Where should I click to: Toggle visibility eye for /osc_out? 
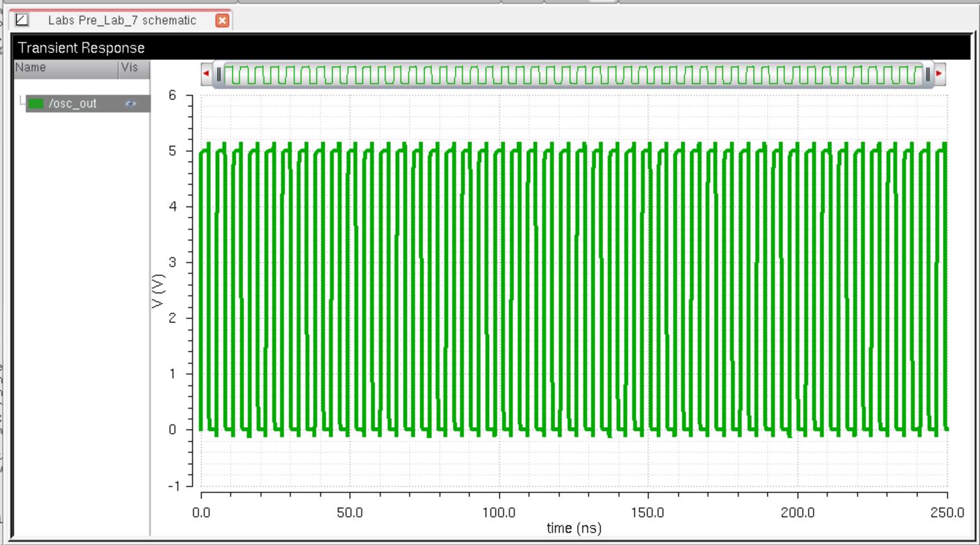[x=130, y=104]
